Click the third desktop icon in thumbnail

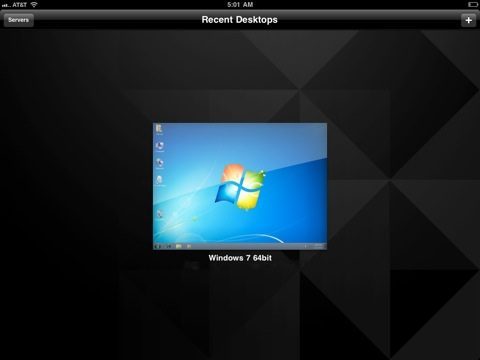160,163
